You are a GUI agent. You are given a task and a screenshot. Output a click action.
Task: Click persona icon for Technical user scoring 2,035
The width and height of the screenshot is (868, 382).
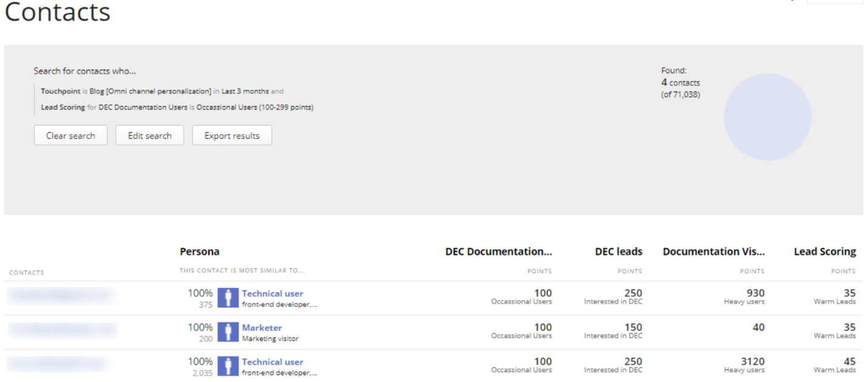(x=228, y=366)
